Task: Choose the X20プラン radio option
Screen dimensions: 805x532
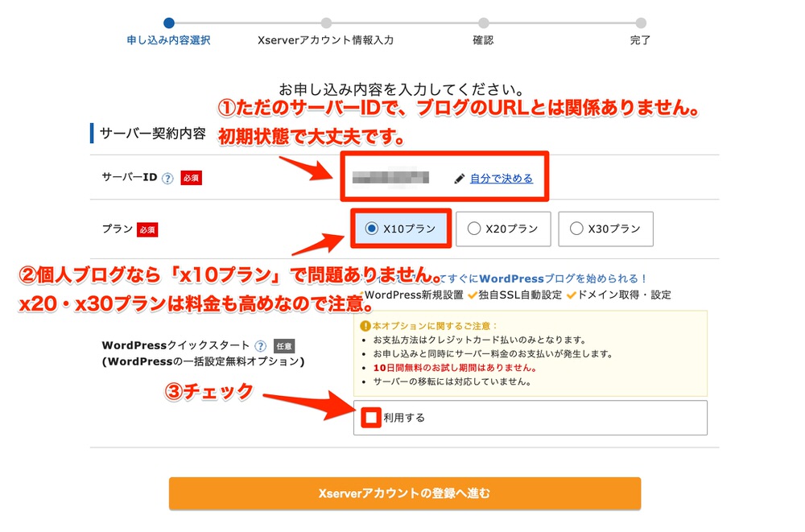Action: tap(474, 229)
